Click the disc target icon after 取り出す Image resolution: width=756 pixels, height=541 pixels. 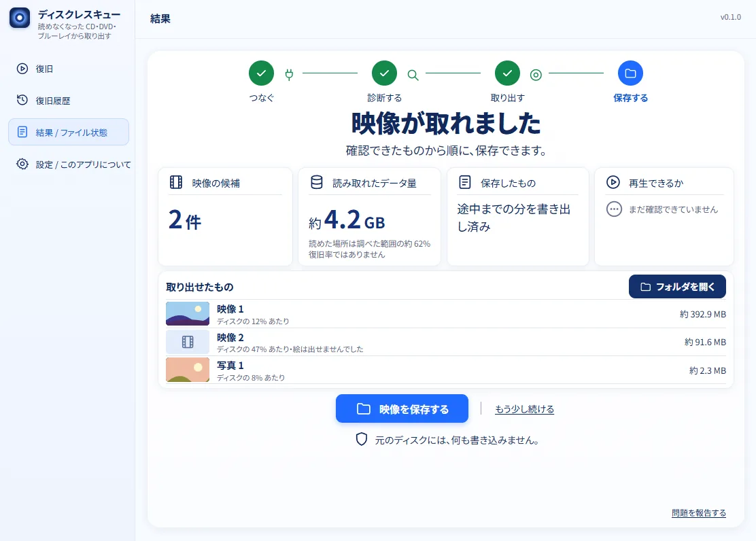536,75
